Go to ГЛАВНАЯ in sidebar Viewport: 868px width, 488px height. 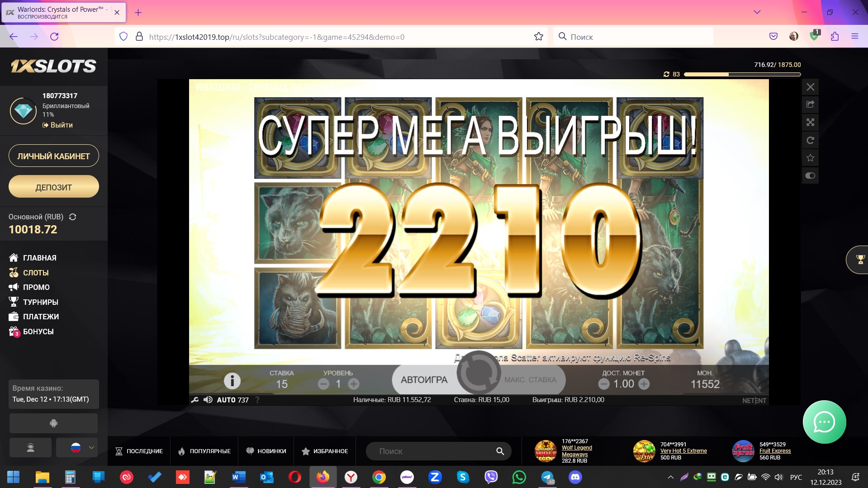point(33,258)
